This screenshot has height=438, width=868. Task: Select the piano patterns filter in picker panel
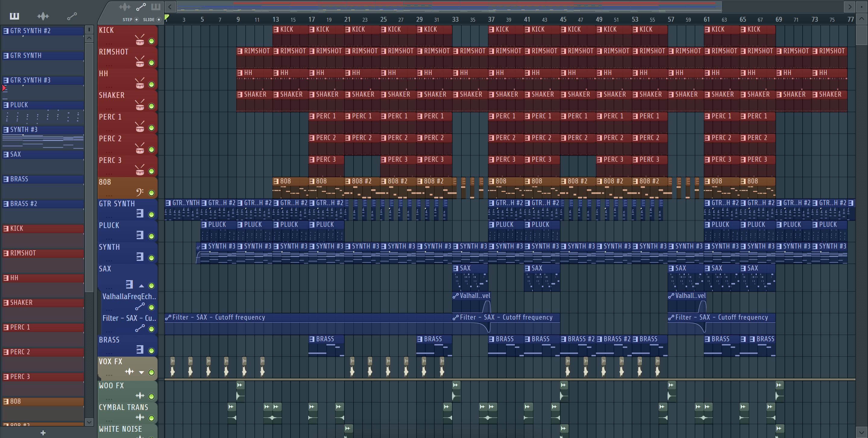click(x=14, y=16)
